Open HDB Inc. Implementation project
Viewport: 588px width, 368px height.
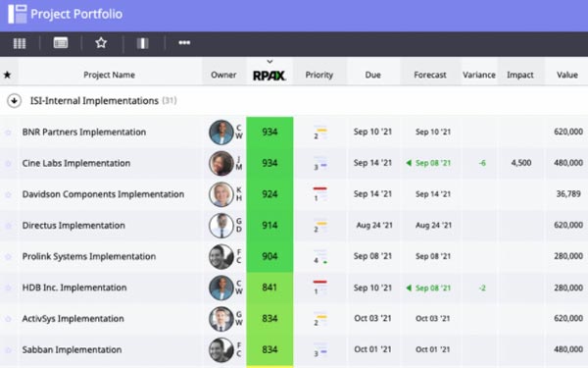[74, 288]
